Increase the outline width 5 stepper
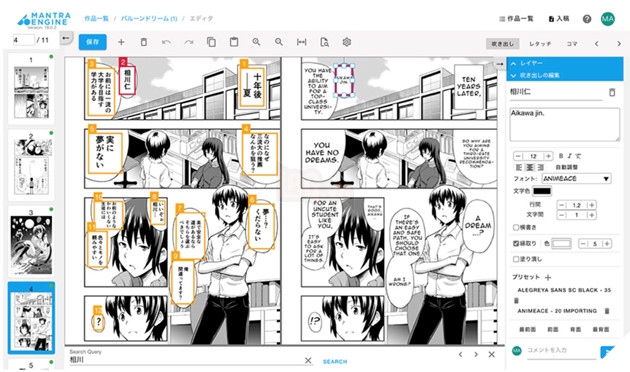The width and height of the screenshot is (630, 372). pos(607,243)
